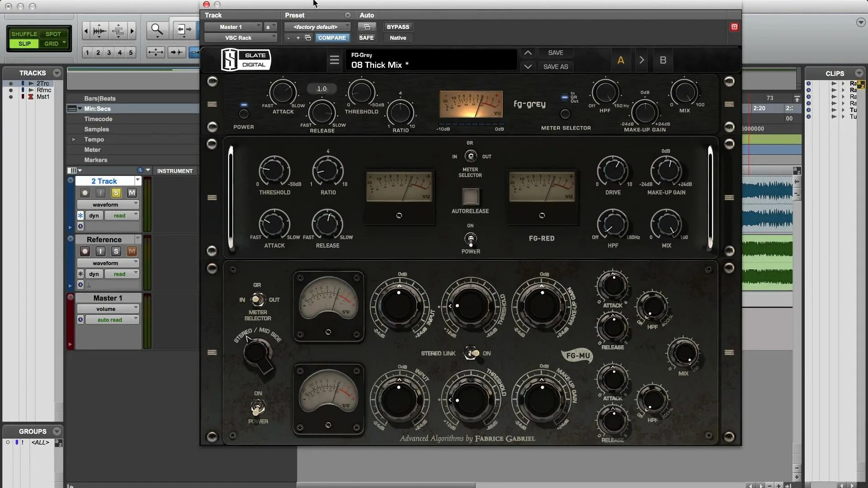Open the 2 Track waveform view dropdown
This screenshot has height=488, width=868.
click(108, 205)
